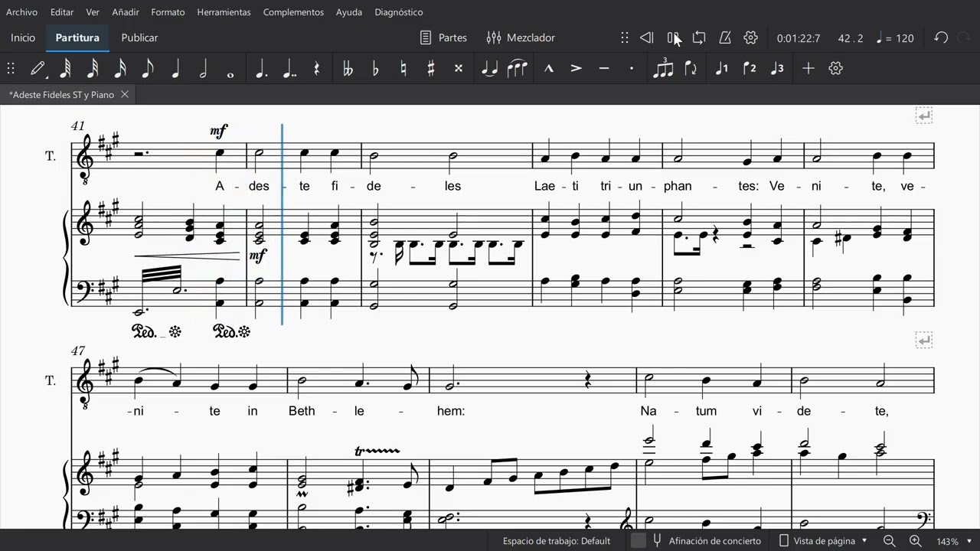This screenshot has width=980, height=551.
Task: Open Parts dialog
Action: pos(443,37)
